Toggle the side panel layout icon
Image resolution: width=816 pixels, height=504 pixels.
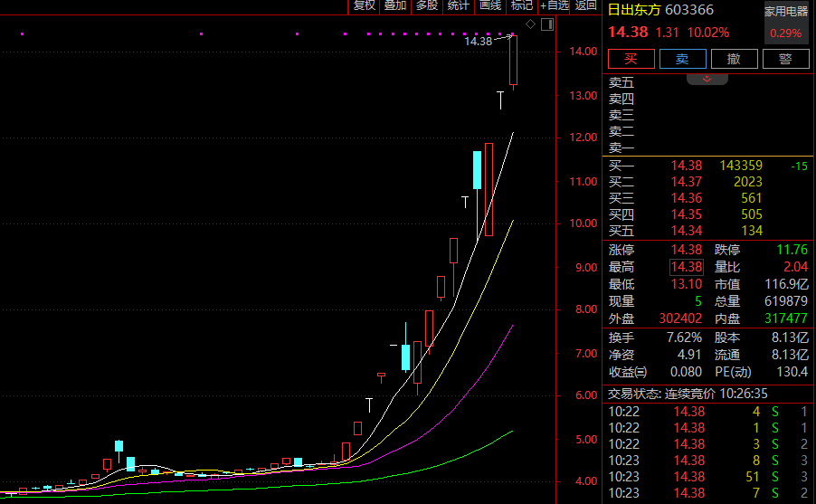tap(546, 24)
